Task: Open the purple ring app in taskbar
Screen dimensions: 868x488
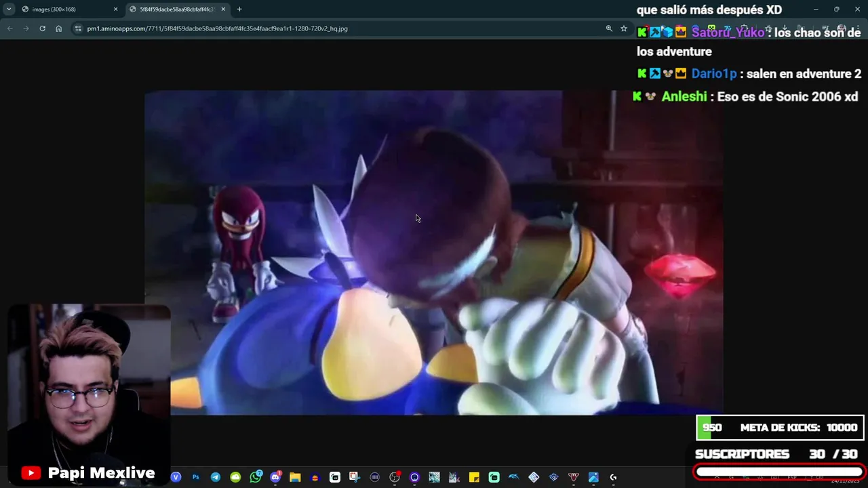Action: pyautogui.click(x=414, y=477)
